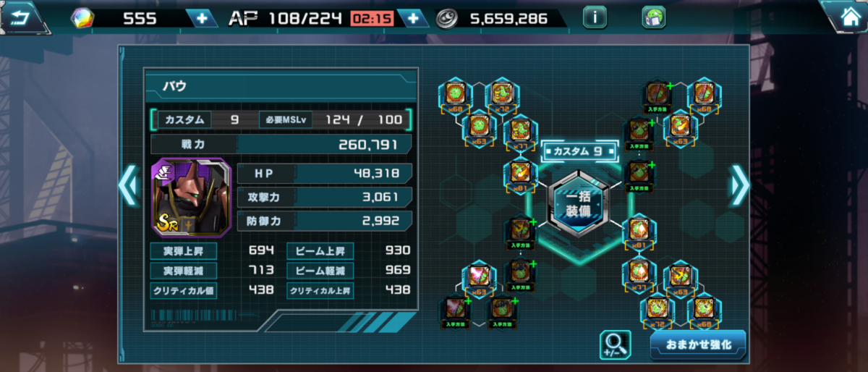Image resolution: width=868 pixels, height=372 pixels.
Task: Tap the 戦力 combat power bar
Action: pos(281,145)
